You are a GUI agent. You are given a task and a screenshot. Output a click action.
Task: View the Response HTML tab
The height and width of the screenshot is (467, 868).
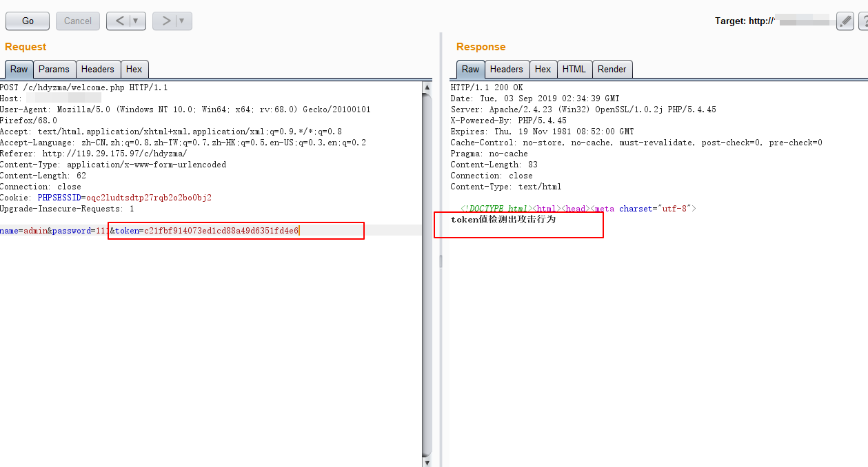tap(574, 69)
